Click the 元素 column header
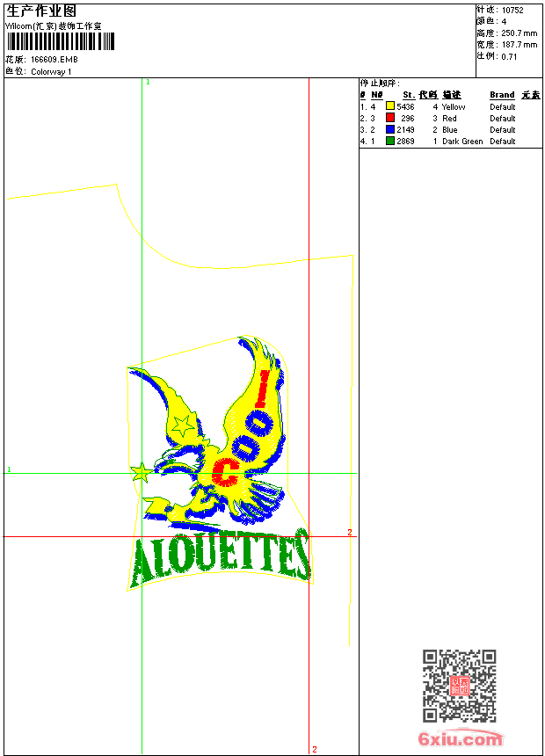The image size is (545, 756). pyautogui.click(x=531, y=95)
